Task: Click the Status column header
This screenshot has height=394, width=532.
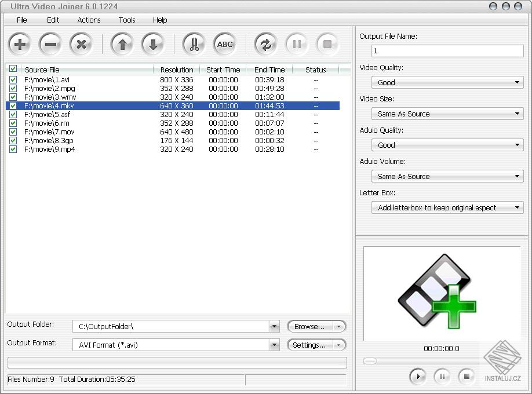Action: click(315, 70)
